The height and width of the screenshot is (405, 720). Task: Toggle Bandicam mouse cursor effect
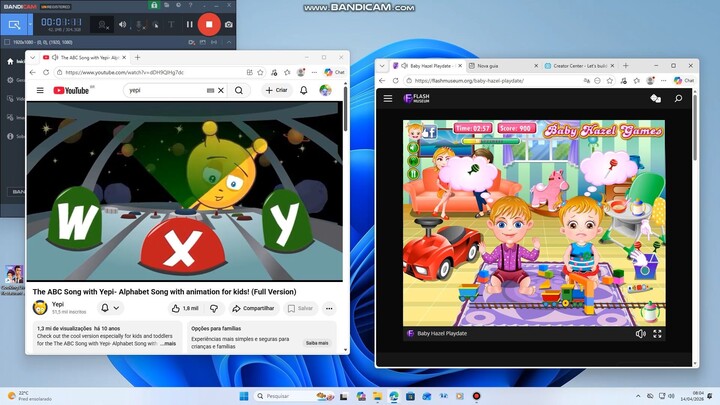[155, 25]
